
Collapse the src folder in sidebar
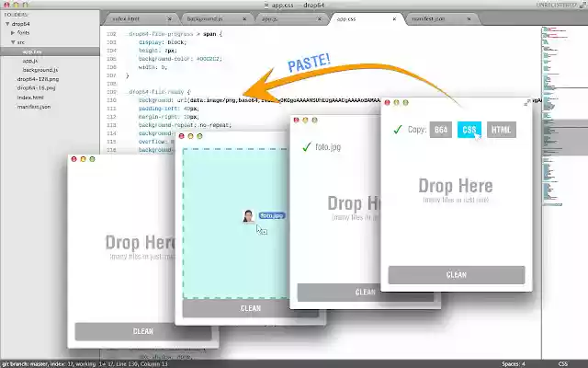tap(13, 42)
